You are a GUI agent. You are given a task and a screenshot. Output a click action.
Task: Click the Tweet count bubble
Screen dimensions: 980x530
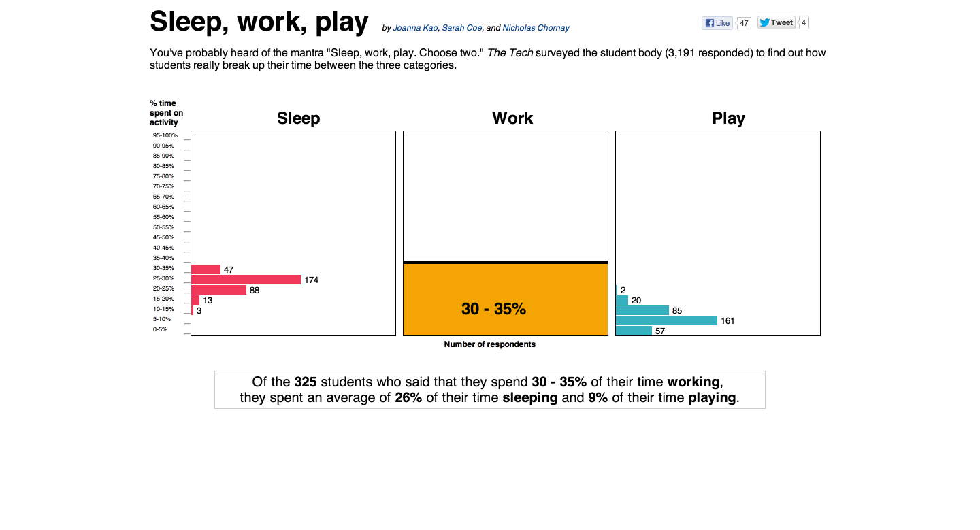804,22
